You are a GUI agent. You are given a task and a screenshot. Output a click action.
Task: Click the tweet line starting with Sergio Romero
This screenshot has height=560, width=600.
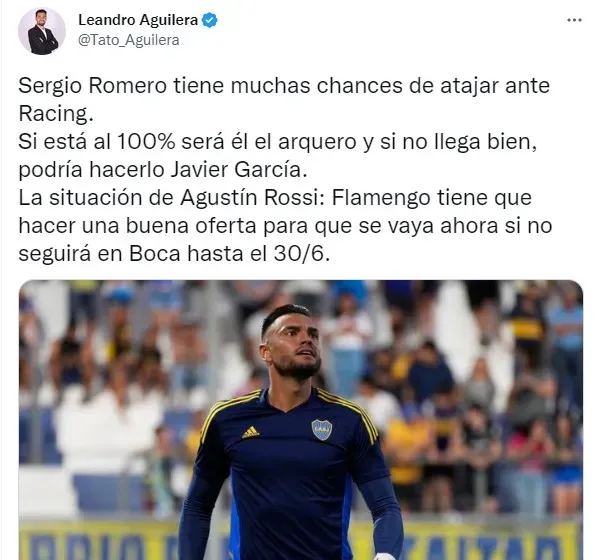(284, 85)
